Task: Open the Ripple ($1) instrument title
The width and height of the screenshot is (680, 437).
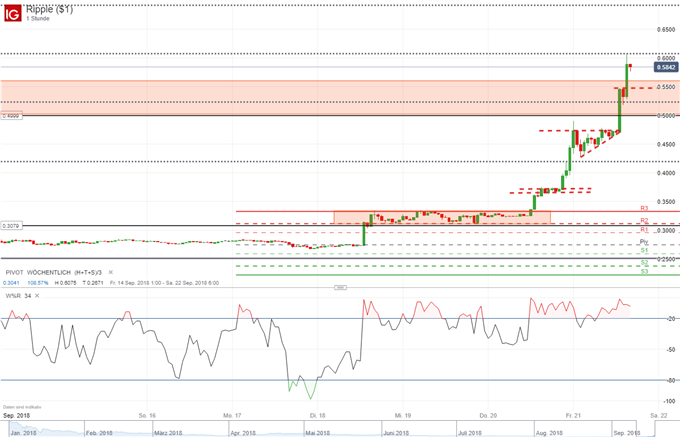Action: tap(49, 9)
